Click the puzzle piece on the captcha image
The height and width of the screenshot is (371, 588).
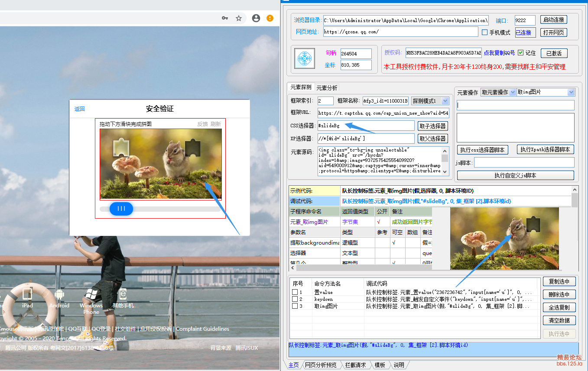click(120, 148)
